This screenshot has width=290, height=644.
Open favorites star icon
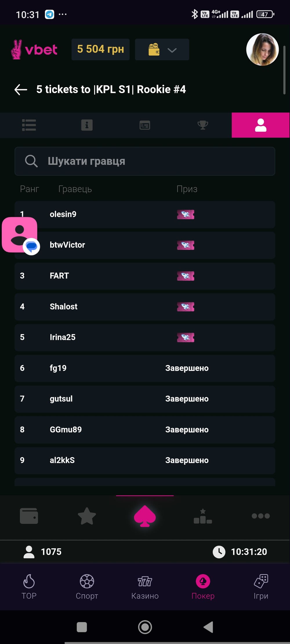pyautogui.click(x=87, y=516)
